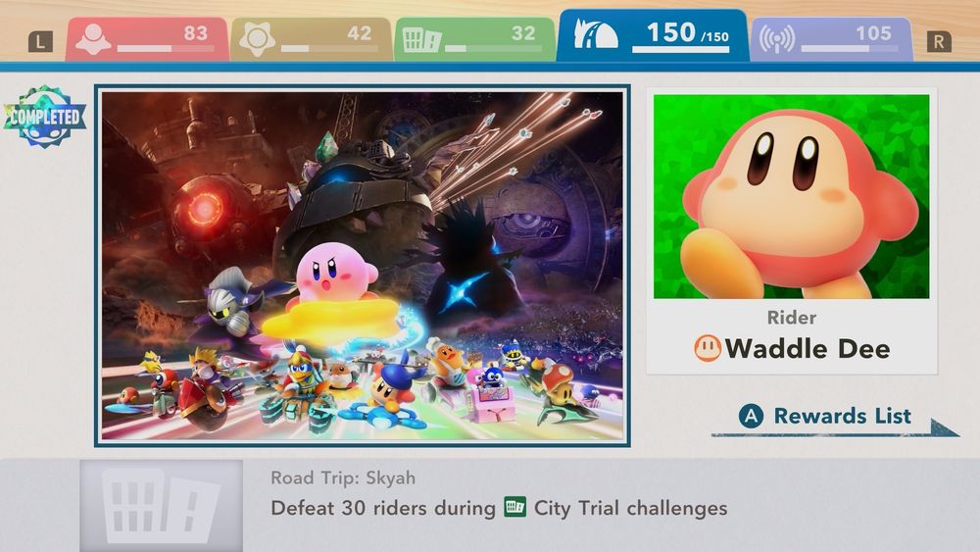This screenshot has height=552, width=980.
Task: Click the L shoulder button icon
Action: pos(40,42)
